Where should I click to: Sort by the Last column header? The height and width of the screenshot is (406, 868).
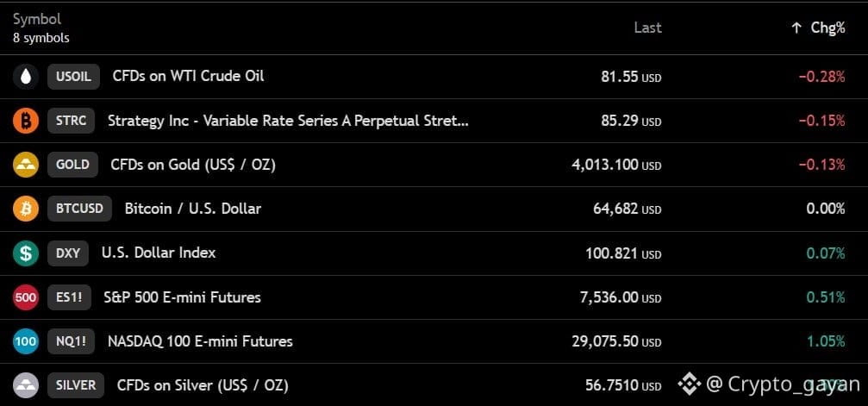pyautogui.click(x=647, y=28)
